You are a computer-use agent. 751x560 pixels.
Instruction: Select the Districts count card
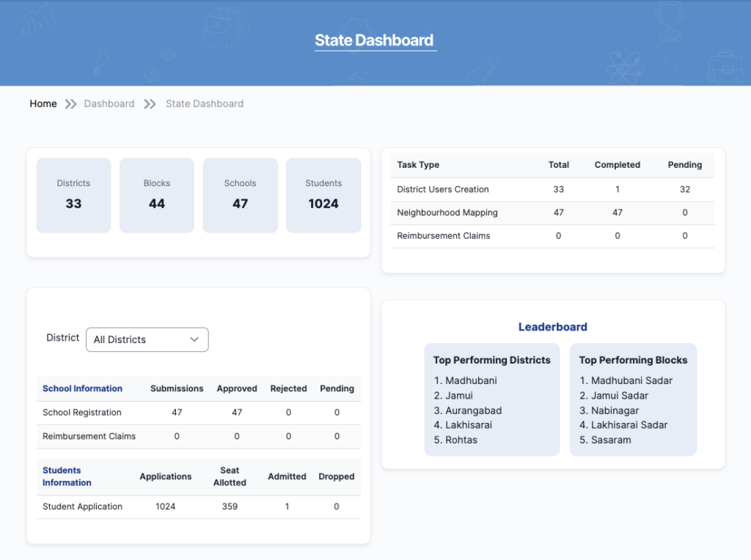73,195
